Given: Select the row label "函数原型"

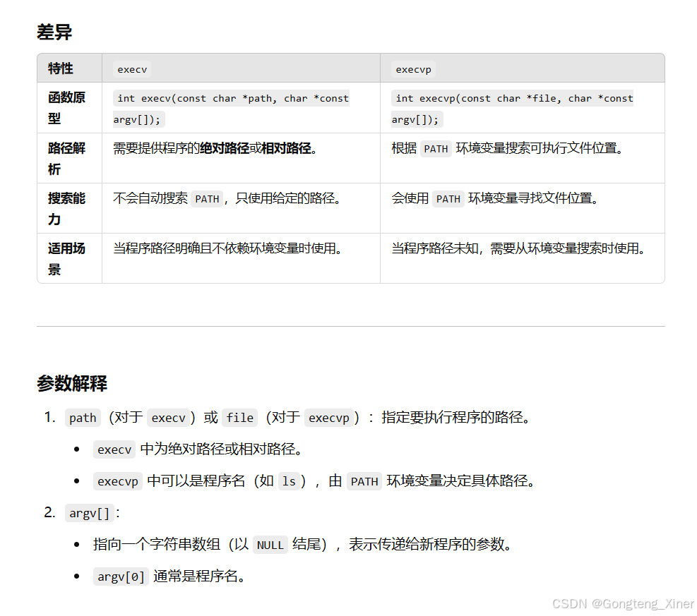Looking at the screenshot, I should tap(66, 108).
